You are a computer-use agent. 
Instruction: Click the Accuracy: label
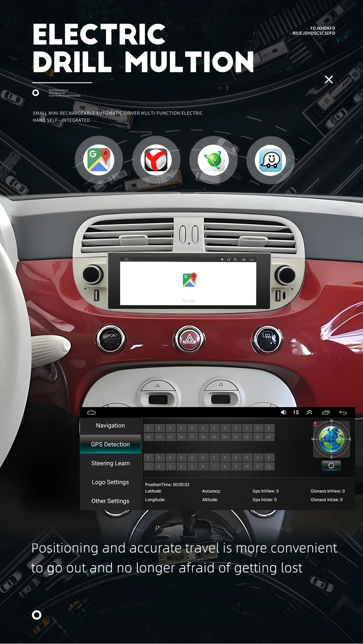tap(212, 491)
